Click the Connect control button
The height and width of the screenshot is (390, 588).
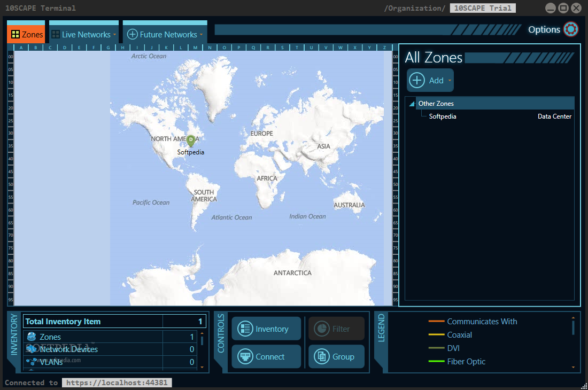point(266,356)
